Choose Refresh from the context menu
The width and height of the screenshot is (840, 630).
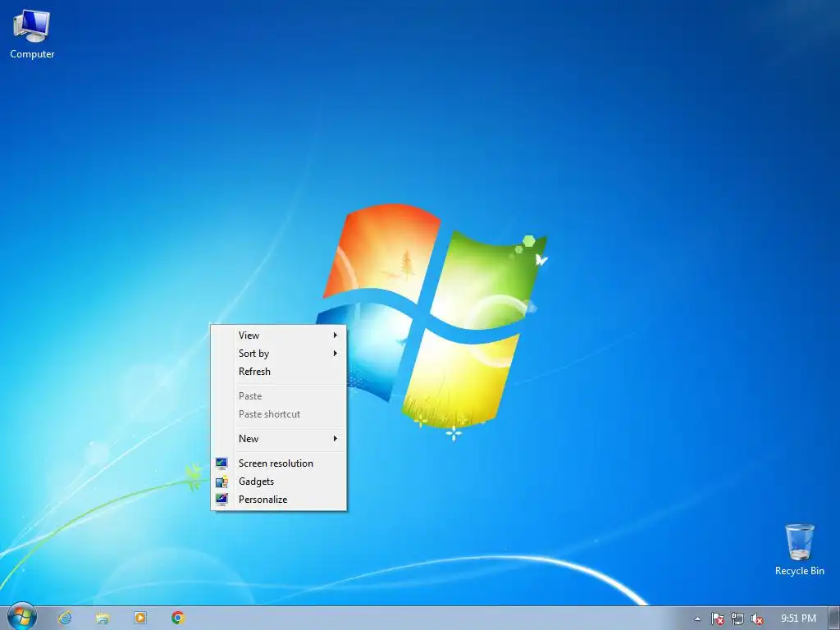click(x=279, y=372)
